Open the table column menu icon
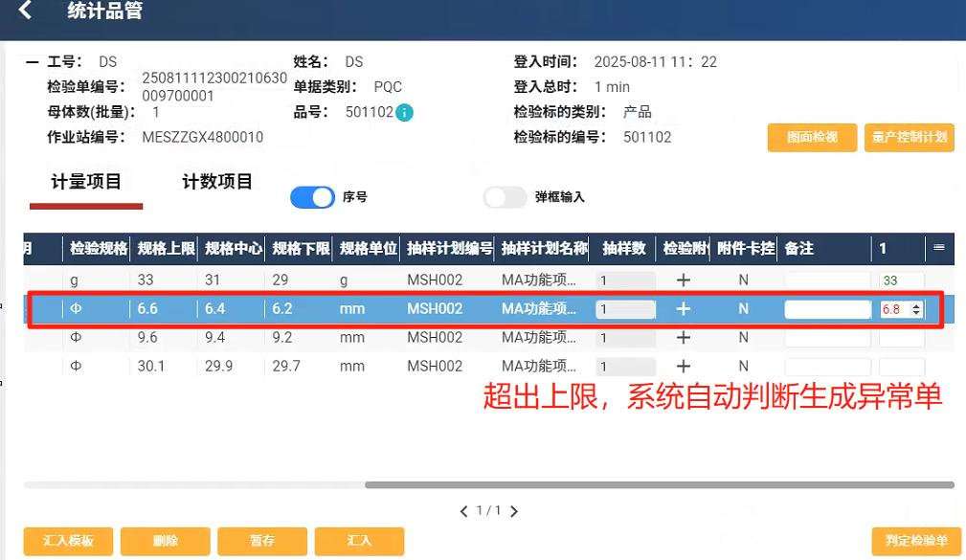The image size is (966, 560). [939, 248]
